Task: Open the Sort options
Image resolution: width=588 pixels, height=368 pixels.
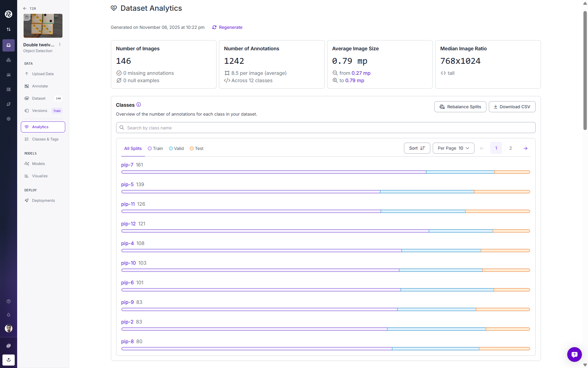Action: 417,148
